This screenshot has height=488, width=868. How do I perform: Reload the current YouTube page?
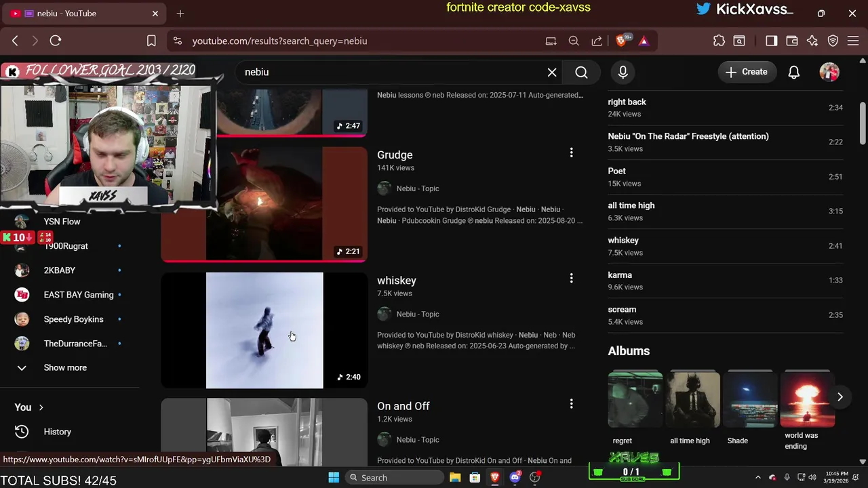coord(56,41)
